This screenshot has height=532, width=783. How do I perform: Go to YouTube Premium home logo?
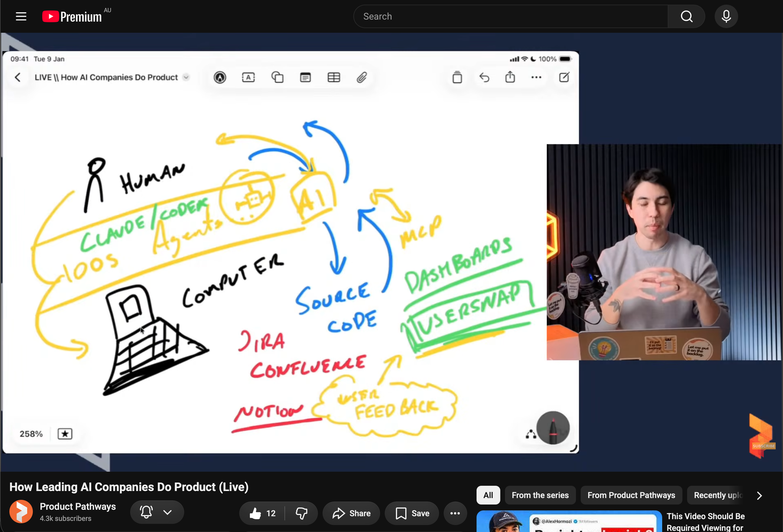(72, 16)
